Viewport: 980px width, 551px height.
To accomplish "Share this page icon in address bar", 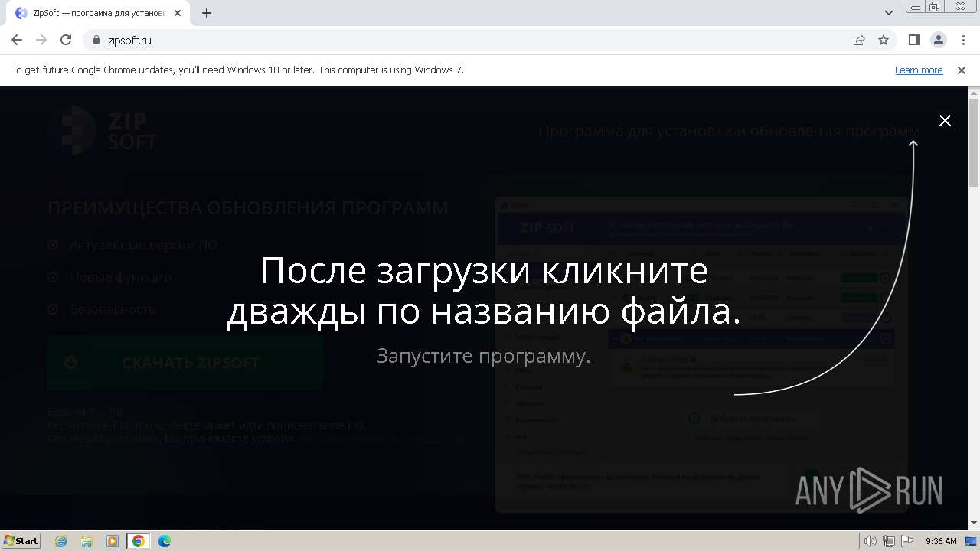I will pos(859,40).
